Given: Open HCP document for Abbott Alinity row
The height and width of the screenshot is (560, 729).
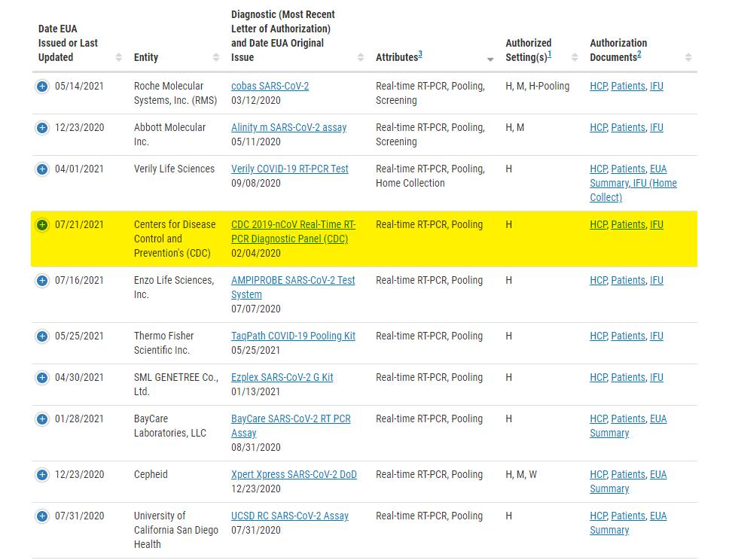Looking at the screenshot, I should coord(599,127).
